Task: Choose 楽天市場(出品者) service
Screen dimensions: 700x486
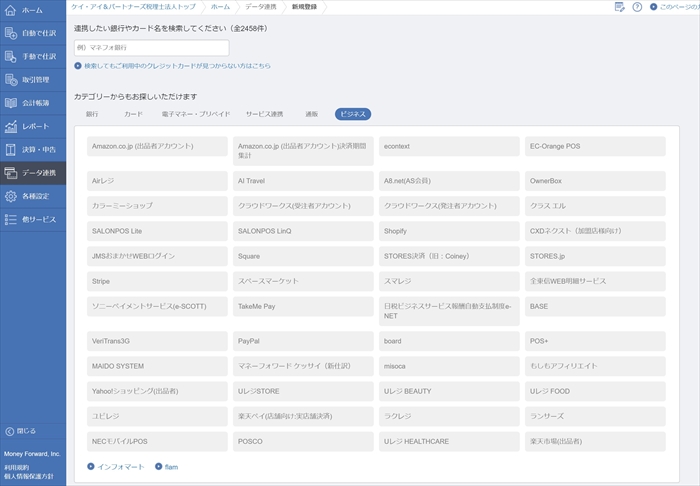Action: click(x=595, y=441)
